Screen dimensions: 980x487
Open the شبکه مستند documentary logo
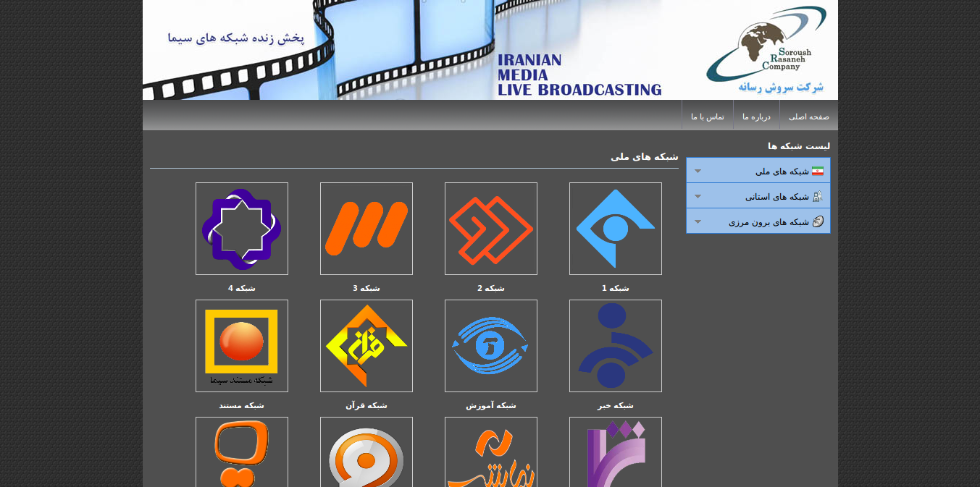(x=242, y=346)
